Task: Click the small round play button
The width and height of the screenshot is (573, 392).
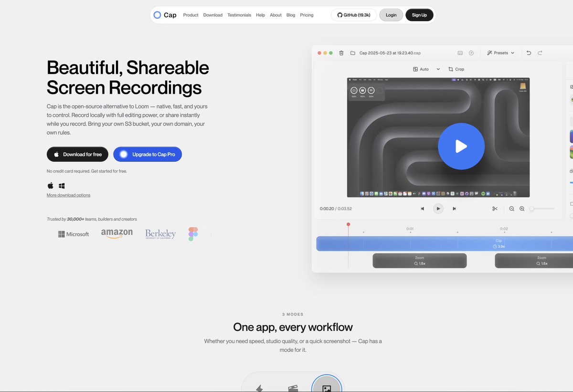Action: click(x=438, y=209)
